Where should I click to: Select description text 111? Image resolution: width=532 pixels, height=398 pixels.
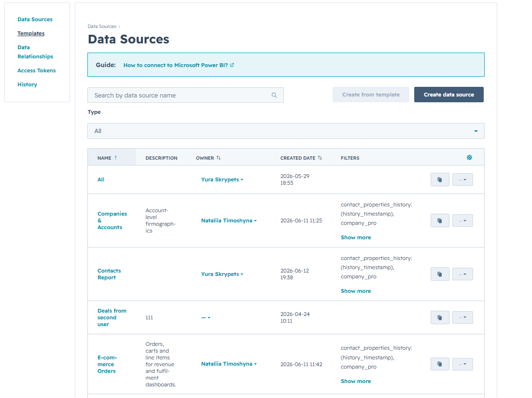pyautogui.click(x=149, y=317)
